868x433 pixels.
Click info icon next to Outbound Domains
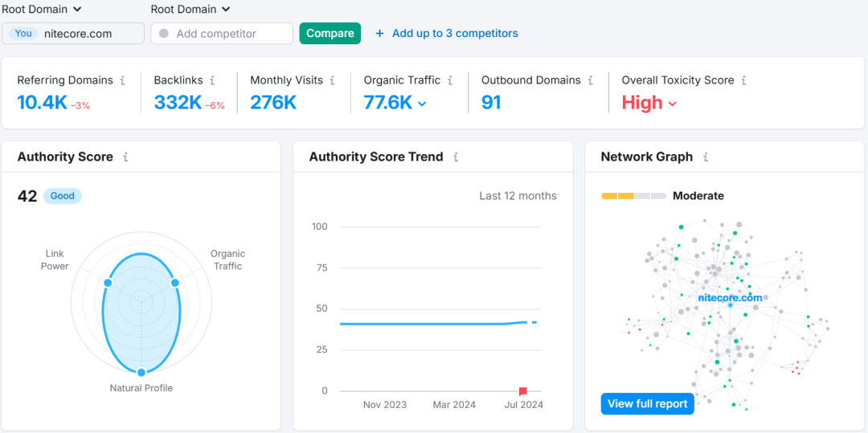(591, 80)
